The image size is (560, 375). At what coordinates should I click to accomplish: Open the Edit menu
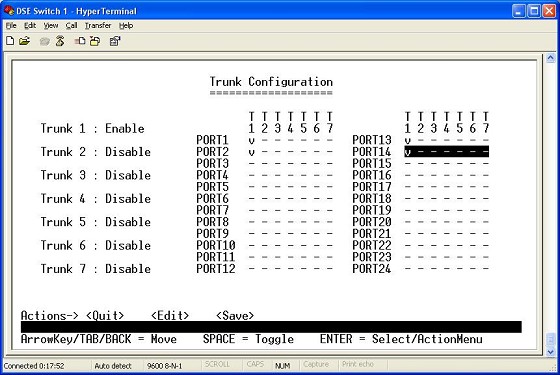click(30, 25)
